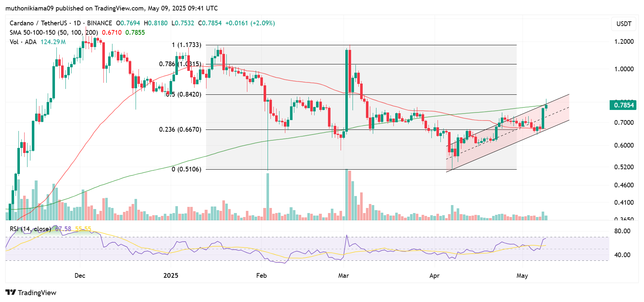The image size is (644, 302).
Task: Click the May label on time axis
Action: click(x=522, y=276)
